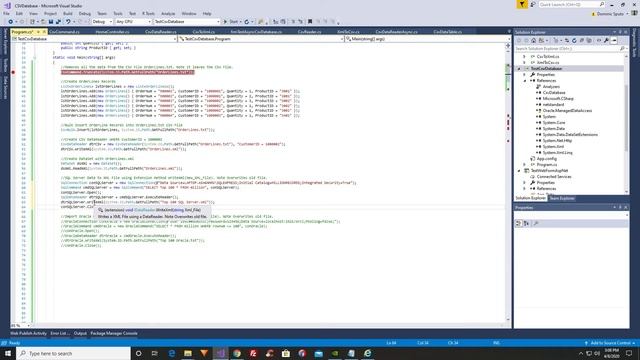Click the Solution Explorer Properties wrench icon

[x=606, y=40]
